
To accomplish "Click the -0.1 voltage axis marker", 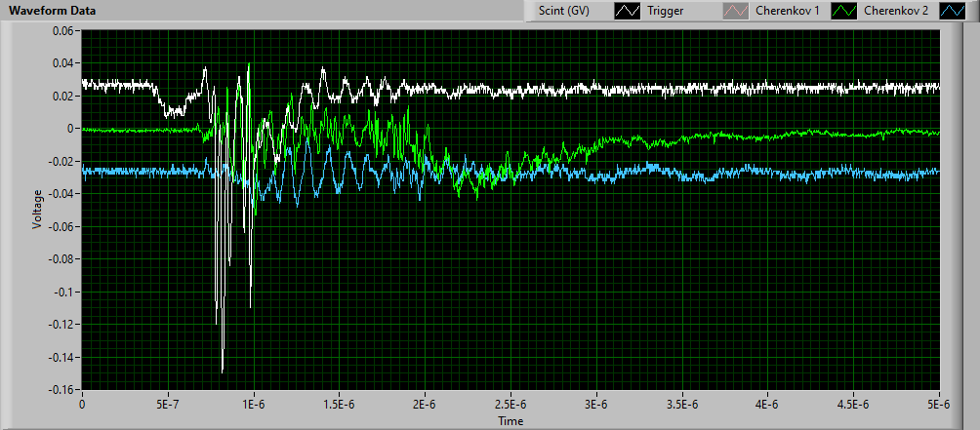I will coord(63,292).
